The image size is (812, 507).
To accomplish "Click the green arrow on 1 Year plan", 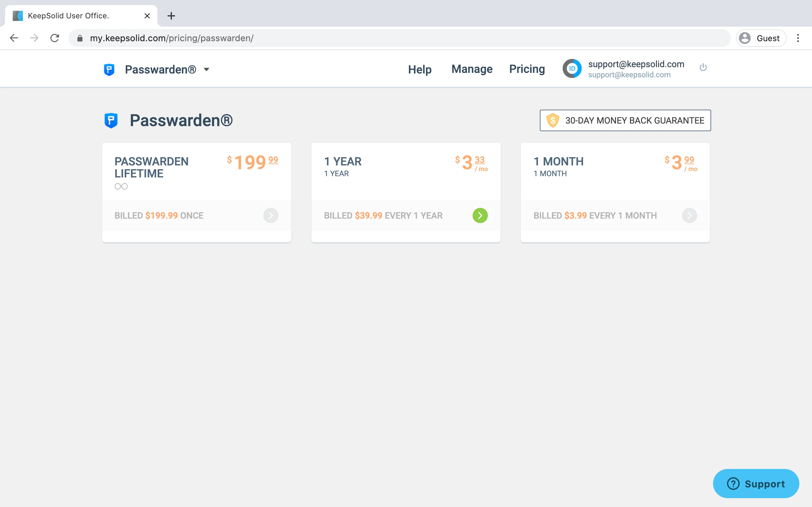I will (480, 215).
